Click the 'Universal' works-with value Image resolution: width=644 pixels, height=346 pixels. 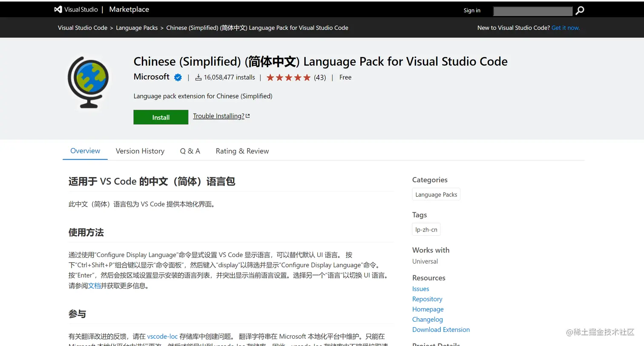[425, 261]
